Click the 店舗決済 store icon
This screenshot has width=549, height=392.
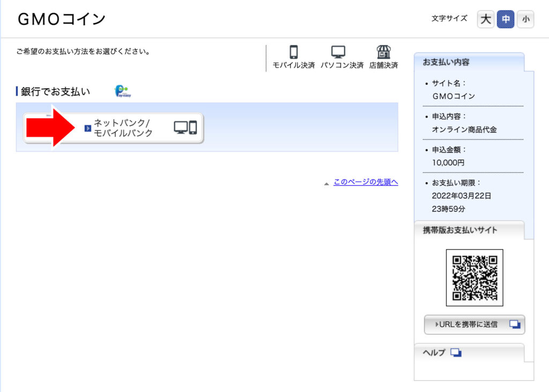(384, 52)
